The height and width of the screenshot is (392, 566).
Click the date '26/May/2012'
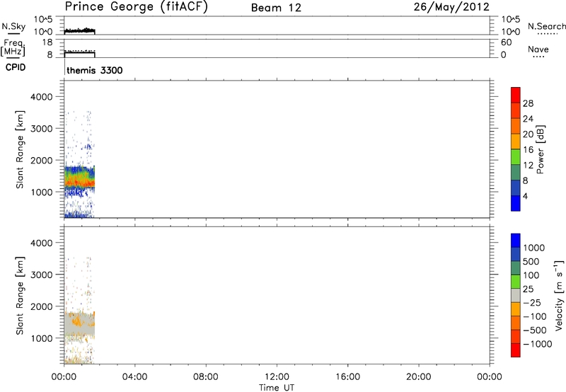pyautogui.click(x=451, y=7)
